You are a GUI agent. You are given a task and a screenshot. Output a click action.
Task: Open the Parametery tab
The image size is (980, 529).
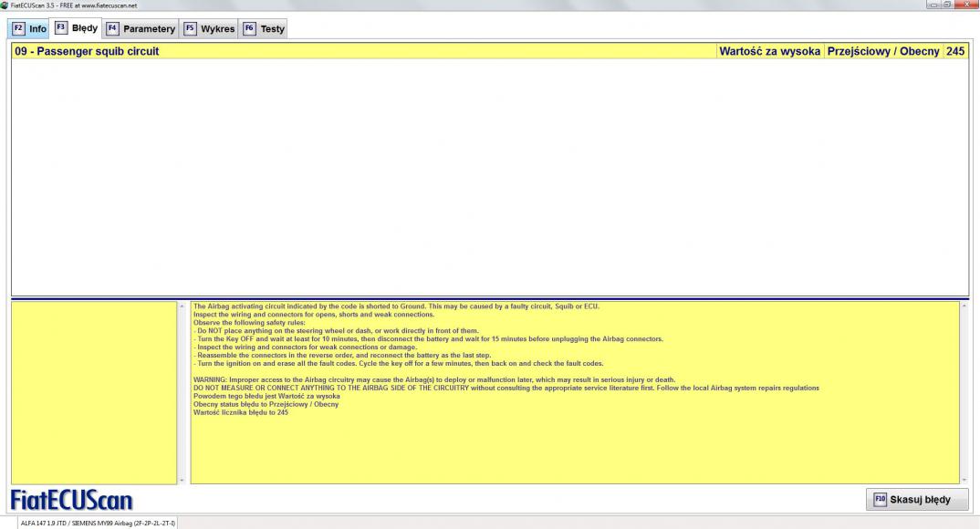141,28
